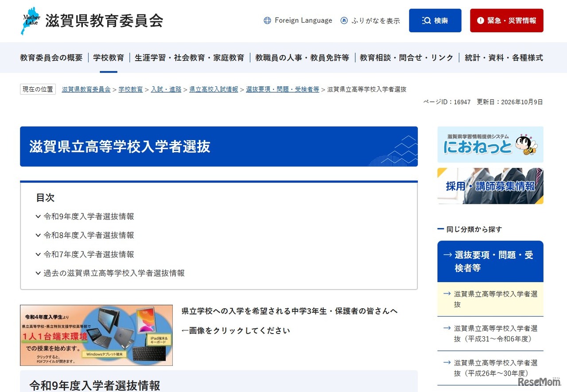Viewport: 567px width, 392px height.
Task: Click the arrow icon beside 平成31～令和6年度 link
Action: (447, 328)
